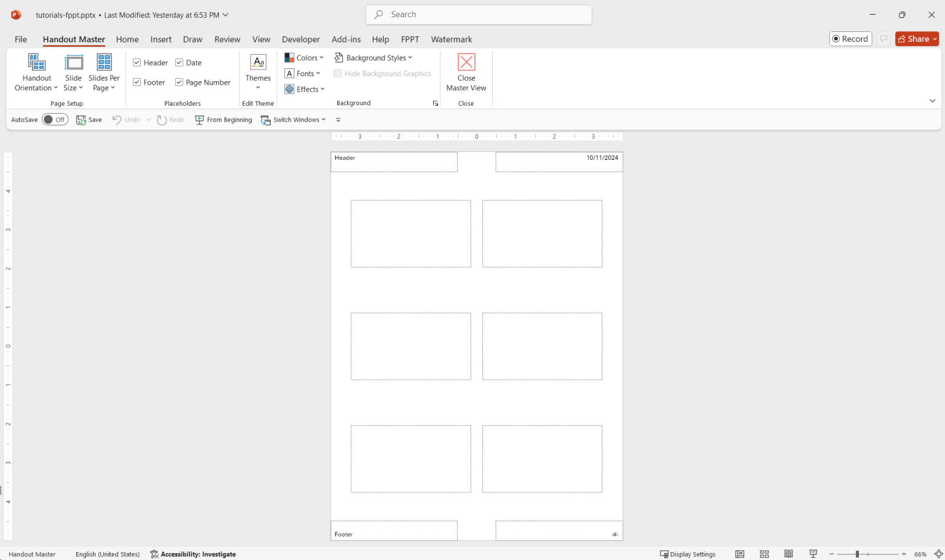Start presenting with From Beginning
Image resolution: width=945 pixels, height=560 pixels.
223,119
